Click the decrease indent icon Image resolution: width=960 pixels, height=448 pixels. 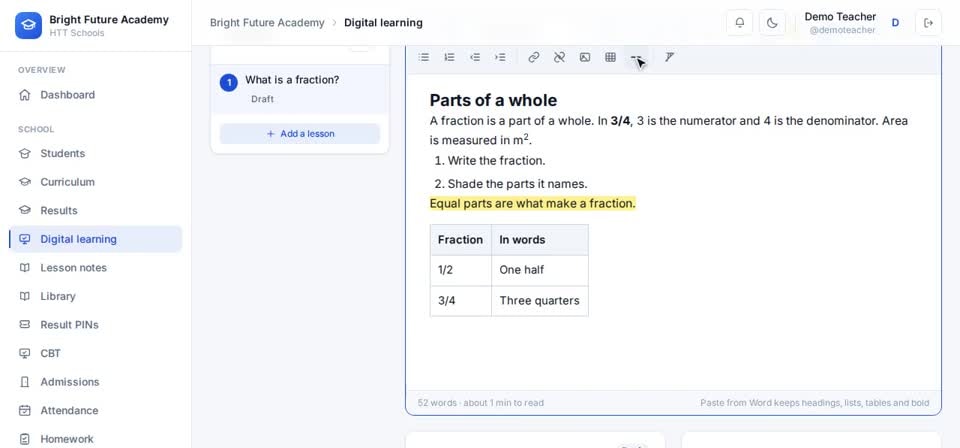[474, 57]
